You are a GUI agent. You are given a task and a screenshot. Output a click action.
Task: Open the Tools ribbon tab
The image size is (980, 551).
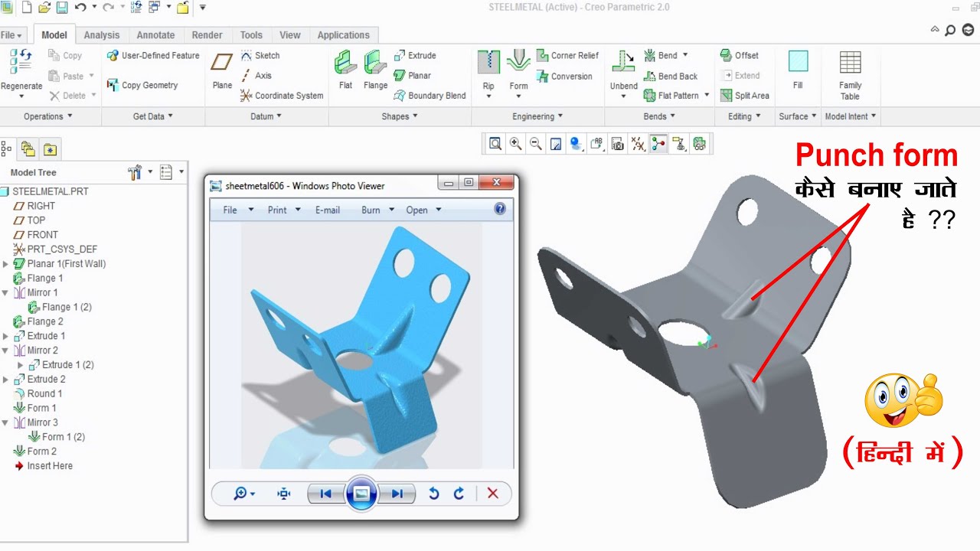point(251,35)
